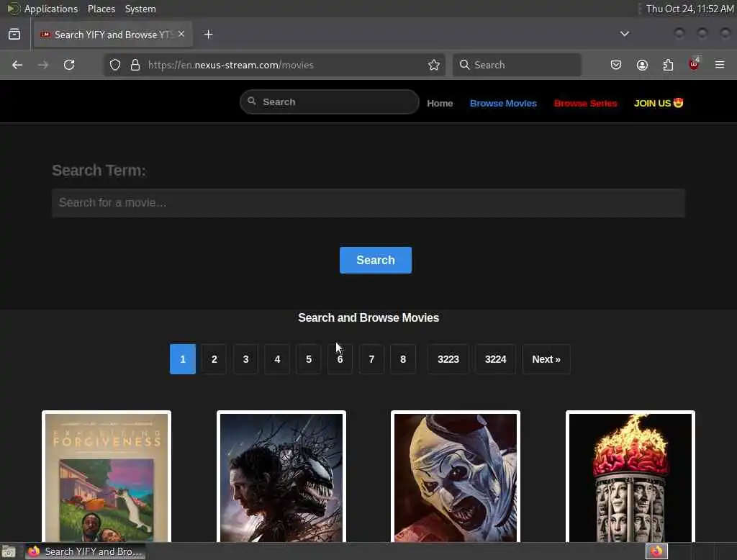737x560 pixels.
Task: Focus the Firefox toolbar Search box
Action: [x=517, y=65]
